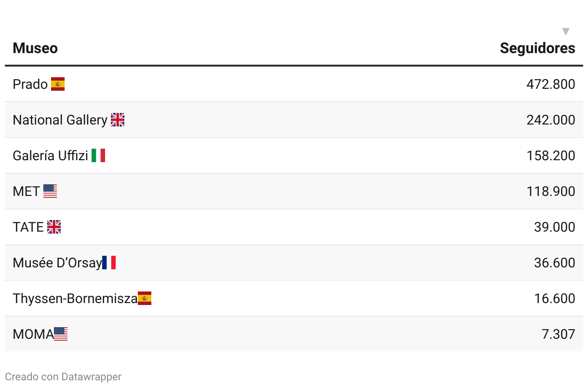Image resolution: width=588 pixels, height=388 pixels.
Task: Click the USA flag beside MOMA
Action: (61, 334)
